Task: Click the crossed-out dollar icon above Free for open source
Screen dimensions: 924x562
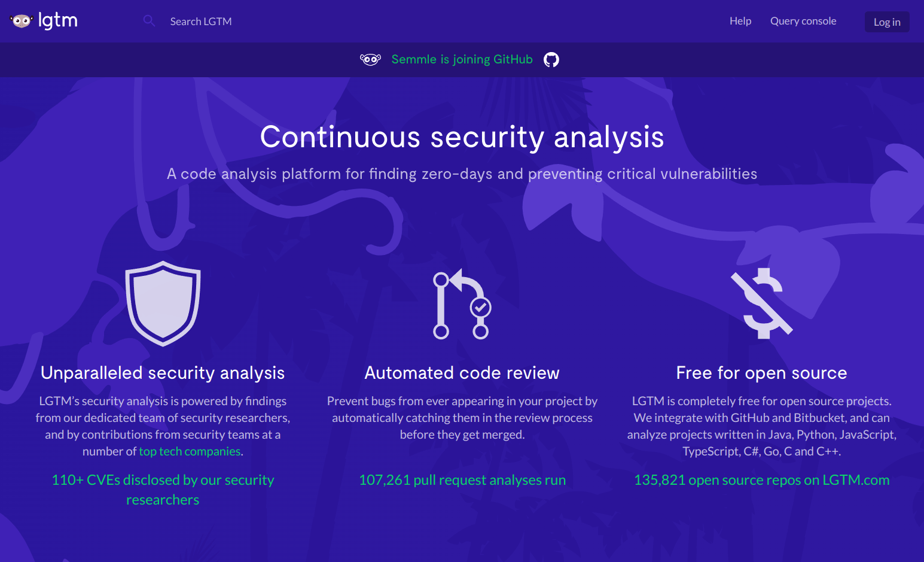Action: [x=761, y=303]
